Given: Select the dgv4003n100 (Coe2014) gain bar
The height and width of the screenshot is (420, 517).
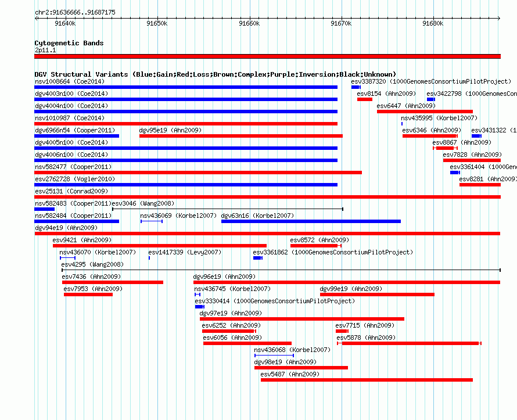Looking at the screenshot, I should [186, 99].
